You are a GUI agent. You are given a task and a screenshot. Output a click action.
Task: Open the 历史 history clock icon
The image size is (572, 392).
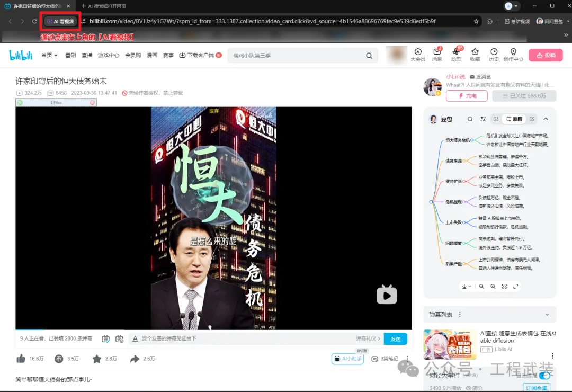(x=494, y=51)
